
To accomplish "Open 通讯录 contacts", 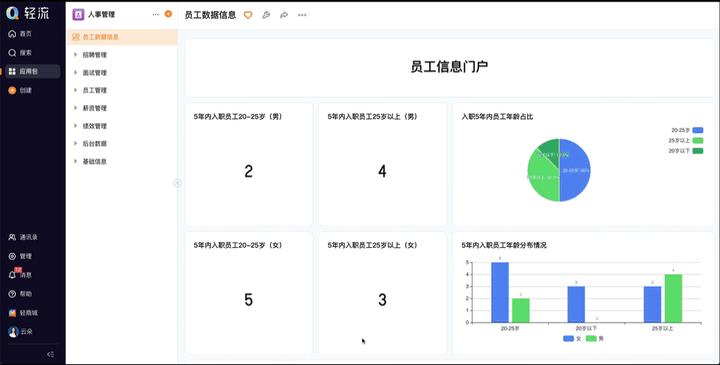I will [x=23, y=237].
